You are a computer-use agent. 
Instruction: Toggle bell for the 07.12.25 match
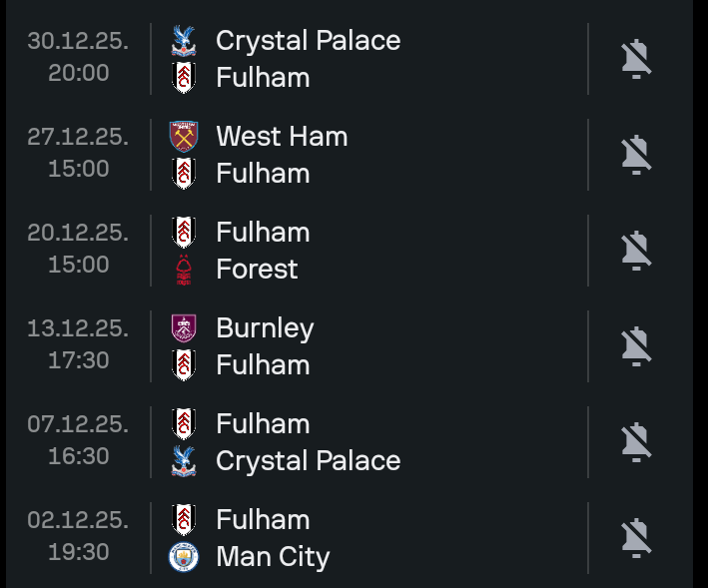click(636, 442)
